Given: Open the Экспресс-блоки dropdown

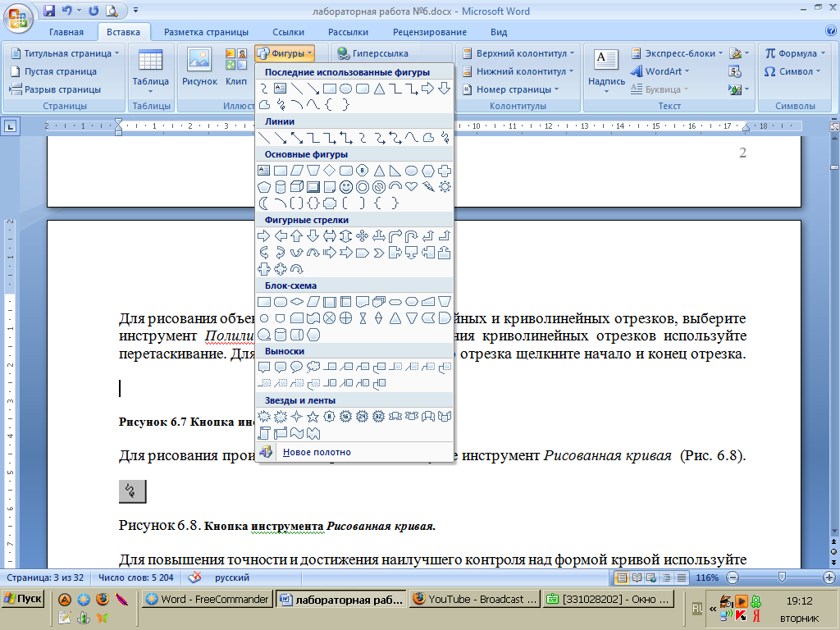Looking at the screenshot, I should [677, 53].
